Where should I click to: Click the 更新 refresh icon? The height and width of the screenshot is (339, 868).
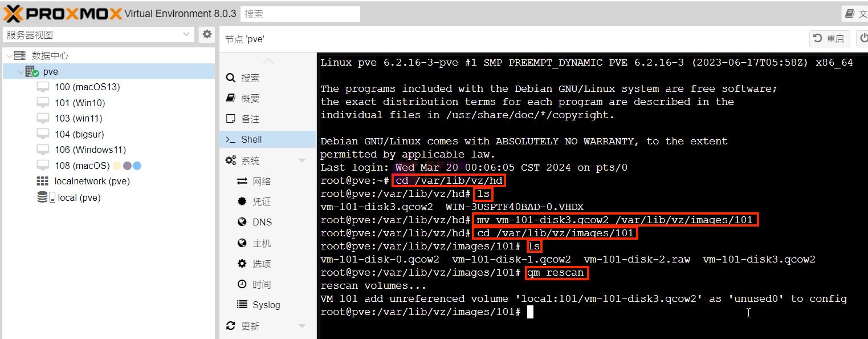(x=230, y=325)
